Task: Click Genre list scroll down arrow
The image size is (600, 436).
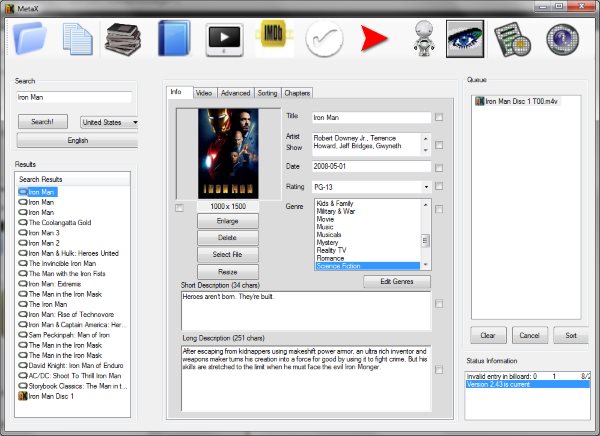Action: [x=425, y=265]
